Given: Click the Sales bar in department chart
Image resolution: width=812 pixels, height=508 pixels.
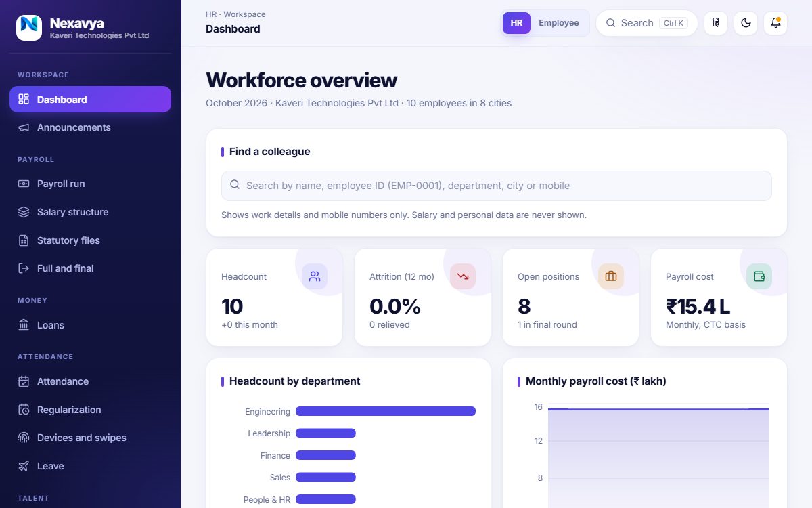Looking at the screenshot, I should 325,478.
